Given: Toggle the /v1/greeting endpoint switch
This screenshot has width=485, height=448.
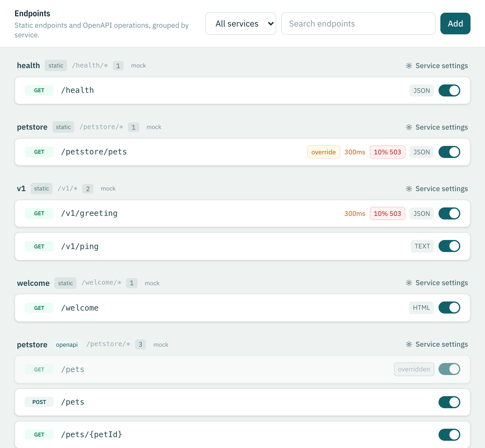Looking at the screenshot, I should (x=449, y=213).
